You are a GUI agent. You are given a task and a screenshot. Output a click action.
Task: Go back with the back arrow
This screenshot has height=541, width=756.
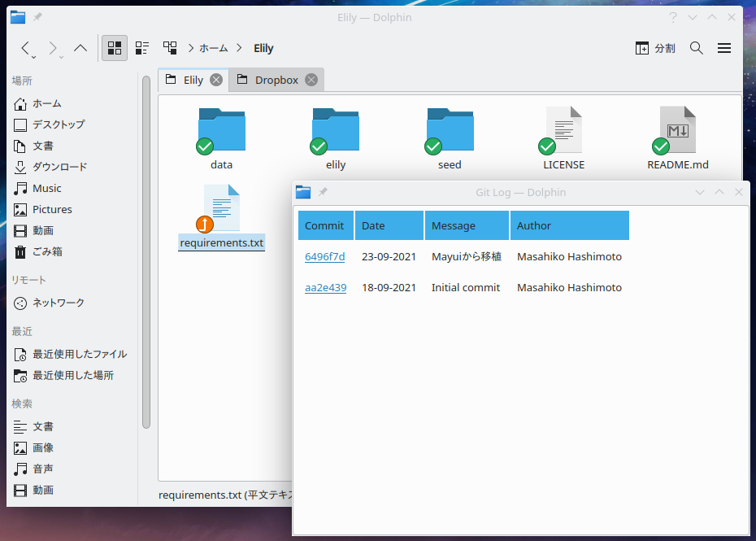point(25,48)
